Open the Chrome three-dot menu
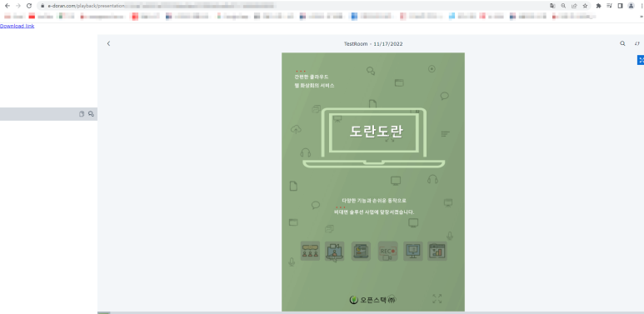The height and width of the screenshot is (314, 644). 642,6
